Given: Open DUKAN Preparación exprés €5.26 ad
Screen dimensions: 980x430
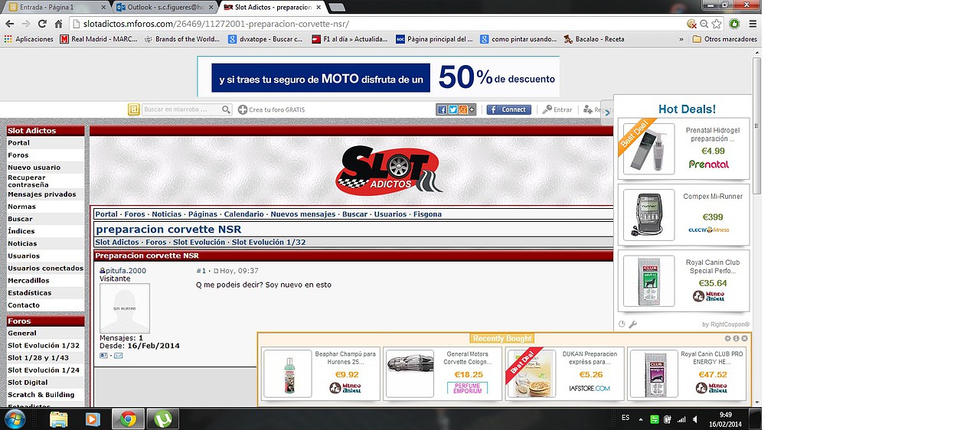Looking at the screenshot, I should tap(565, 373).
